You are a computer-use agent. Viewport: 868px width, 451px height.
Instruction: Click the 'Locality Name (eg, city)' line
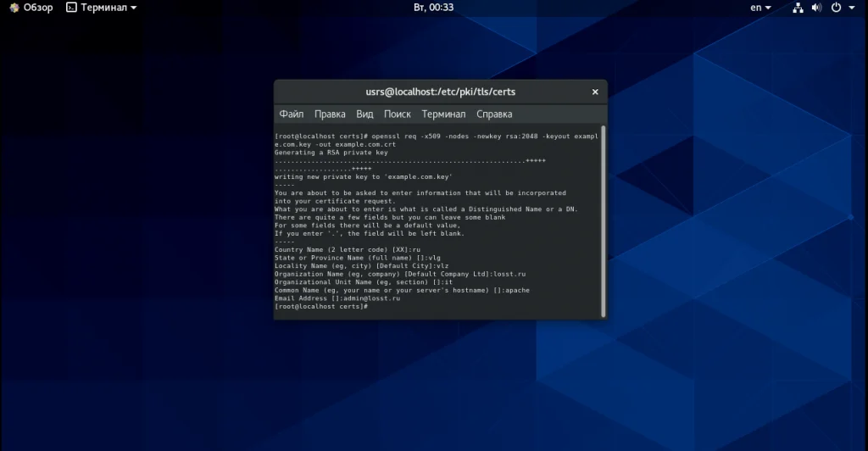click(361, 266)
